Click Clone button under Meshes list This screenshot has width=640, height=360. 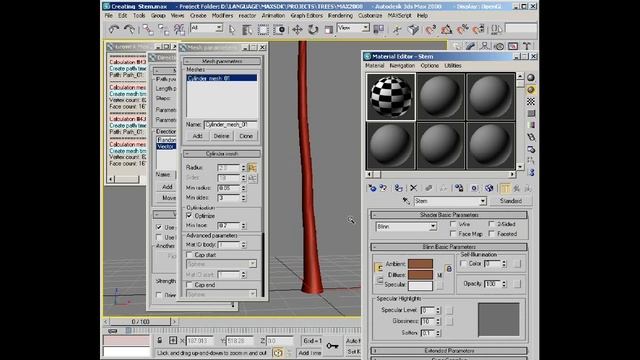[x=246, y=136]
